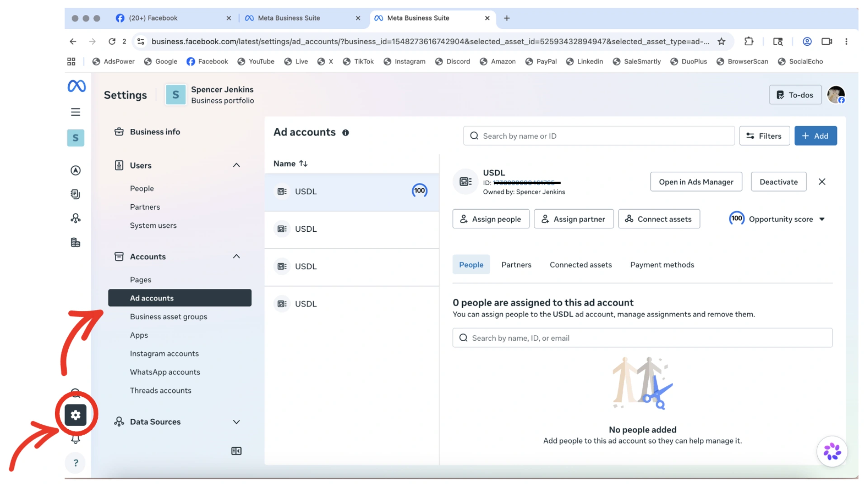Open People under Users
868x488 pixels.
(142, 188)
